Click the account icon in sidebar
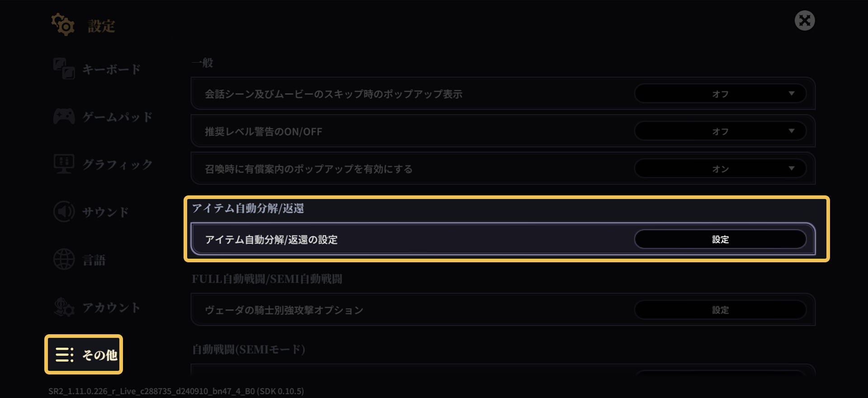 [x=64, y=307]
